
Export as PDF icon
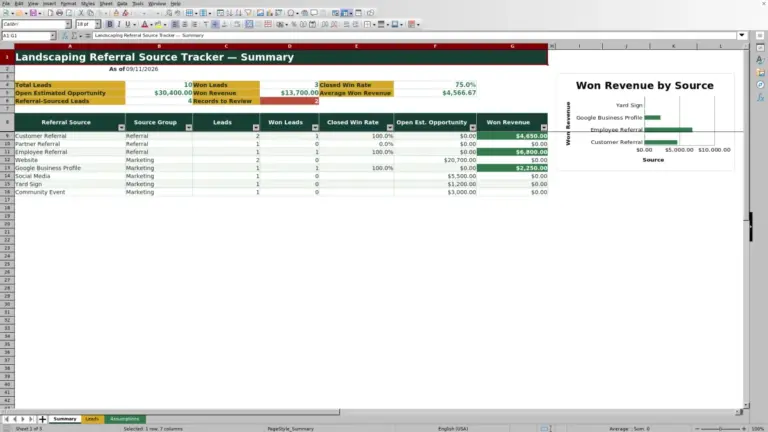50,13
